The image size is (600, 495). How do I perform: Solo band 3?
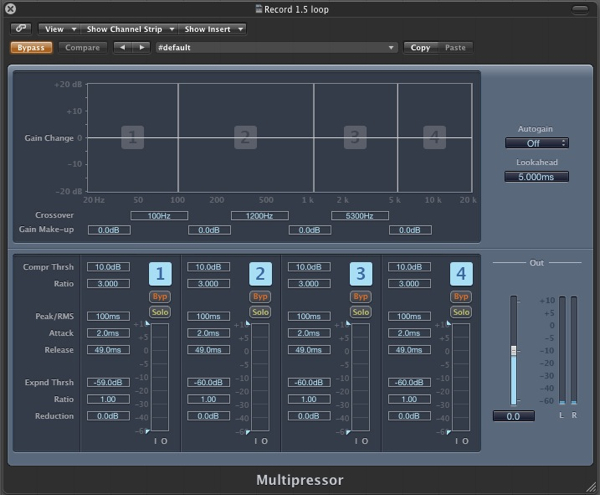point(361,312)
